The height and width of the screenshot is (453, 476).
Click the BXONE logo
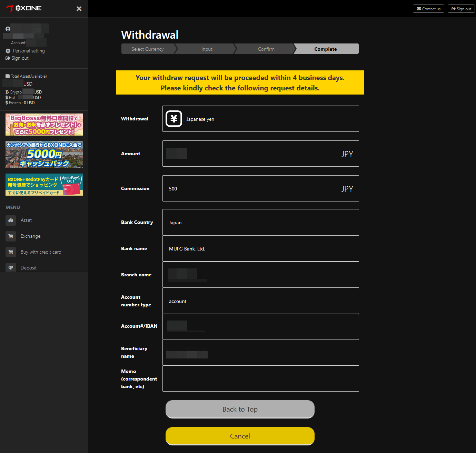[24, 8]
